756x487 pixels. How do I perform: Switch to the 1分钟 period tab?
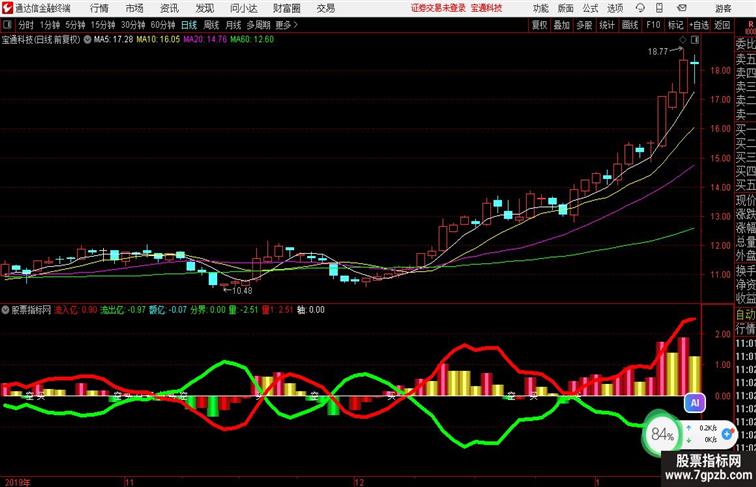point(50,25)
